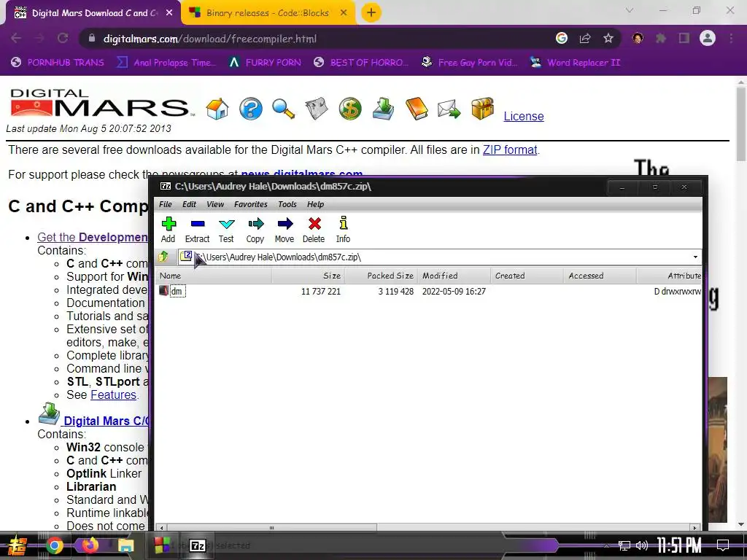Viewport: 747px width, 560px height.
Task: Click the volume speaker tray icon
Action: point(642,545)
